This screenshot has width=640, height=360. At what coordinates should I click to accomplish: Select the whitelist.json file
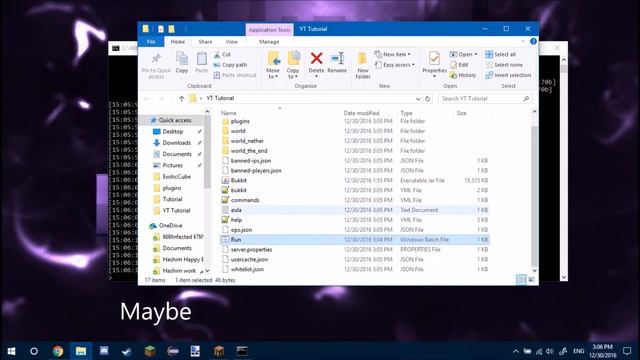point(247,269)
